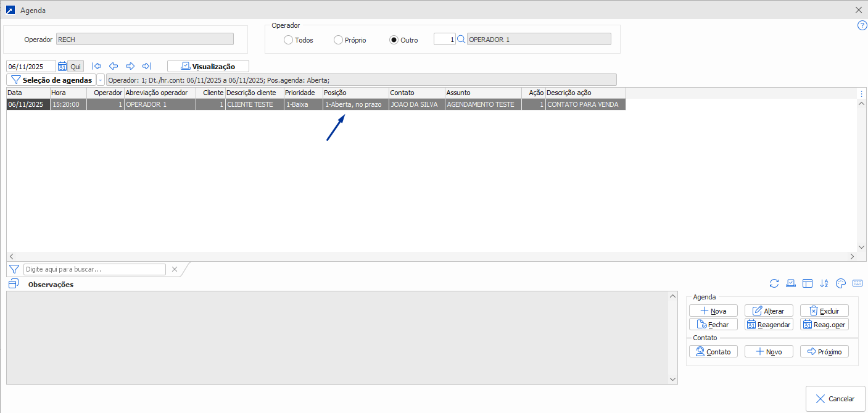Select the Todos operator radio button
Viewport: 868px width, 413px height.
(x=288, y=40)
